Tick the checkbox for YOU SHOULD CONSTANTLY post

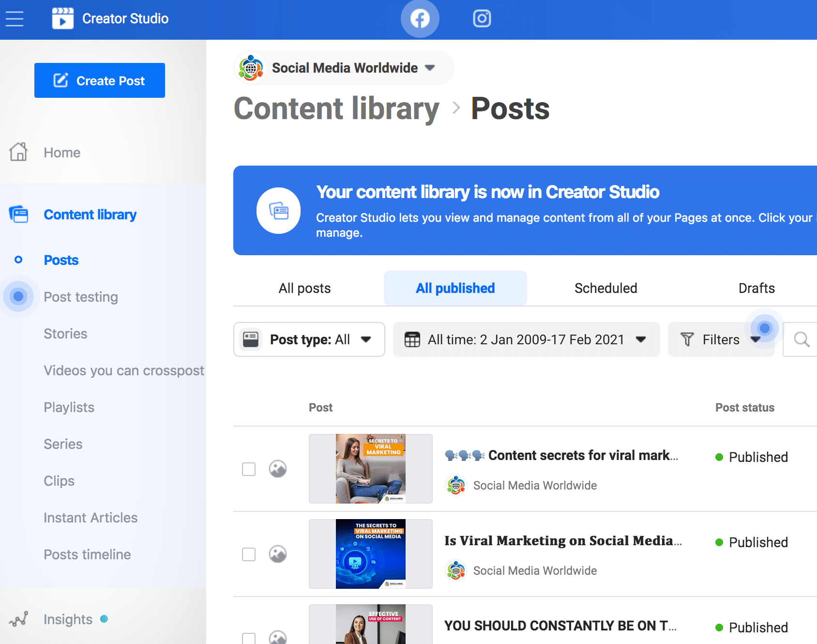(x=249, y=638)
